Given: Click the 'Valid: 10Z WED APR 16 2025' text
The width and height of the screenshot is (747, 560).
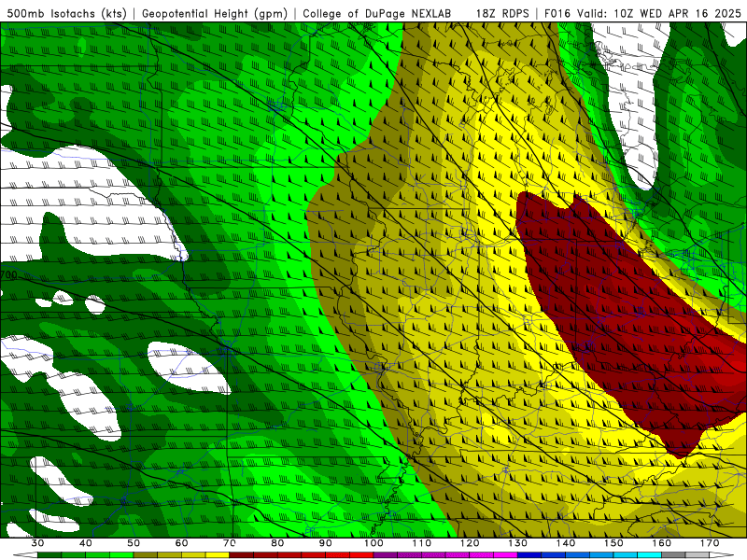Looking at the screenshot, I should [x=659, y=13].
